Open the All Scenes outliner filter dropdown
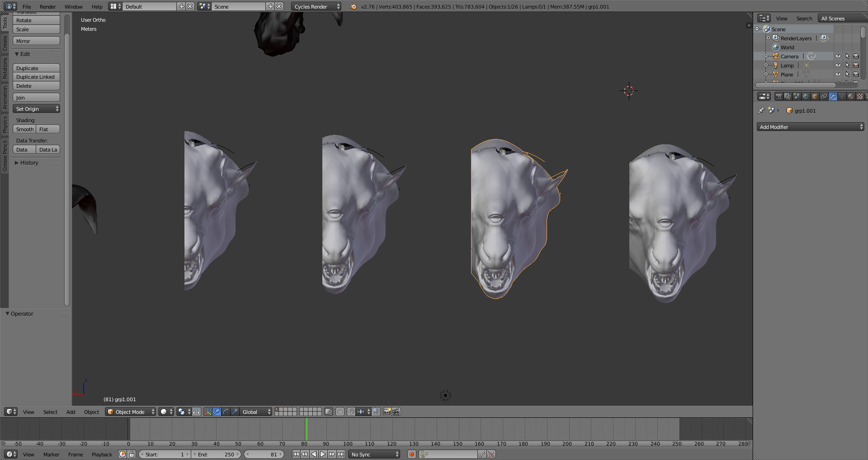 tap(843, 18)
